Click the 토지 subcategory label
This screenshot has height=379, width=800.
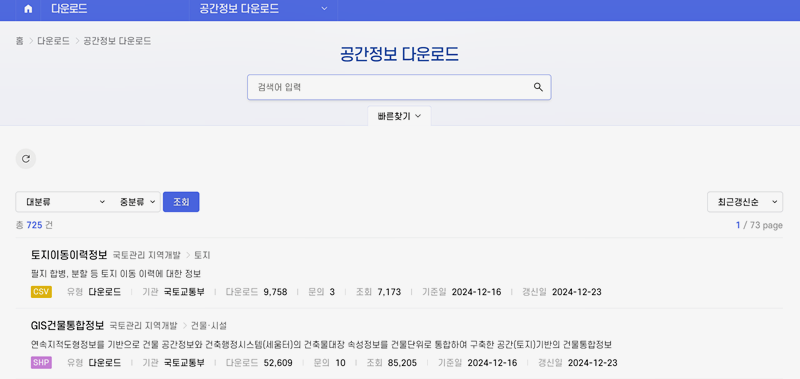pyautogui.click(x=202, y=255)
